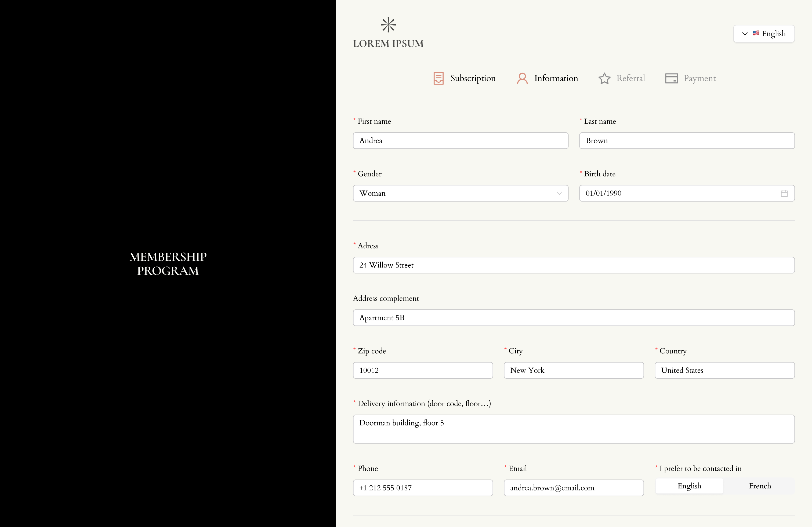Click the Delivery information text area

573,429
